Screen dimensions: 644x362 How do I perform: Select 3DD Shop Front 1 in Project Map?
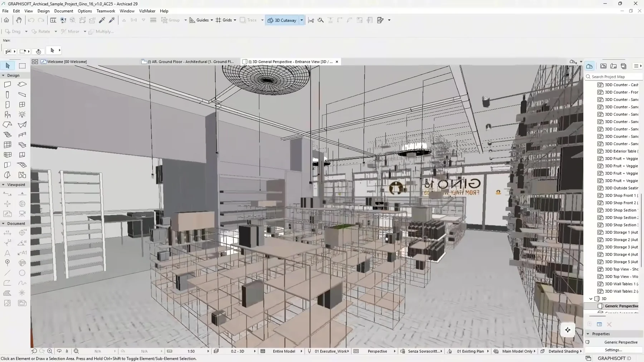618,195
